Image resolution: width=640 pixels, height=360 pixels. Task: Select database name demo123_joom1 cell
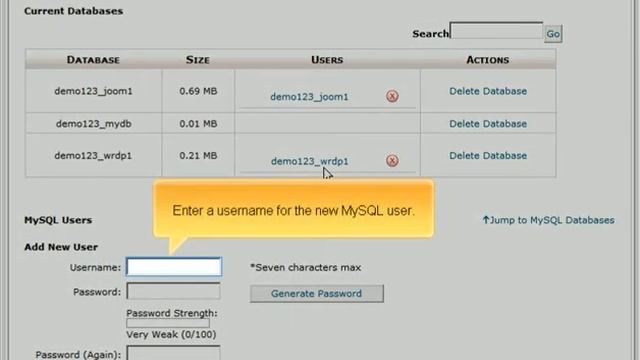(x=93, y=91)
